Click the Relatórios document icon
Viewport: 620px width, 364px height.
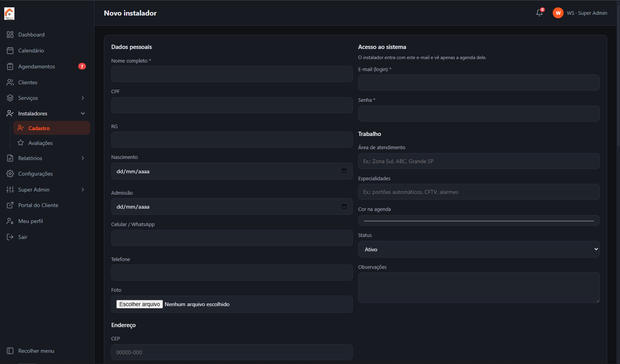pyautogui.click(x=10, y=158)
